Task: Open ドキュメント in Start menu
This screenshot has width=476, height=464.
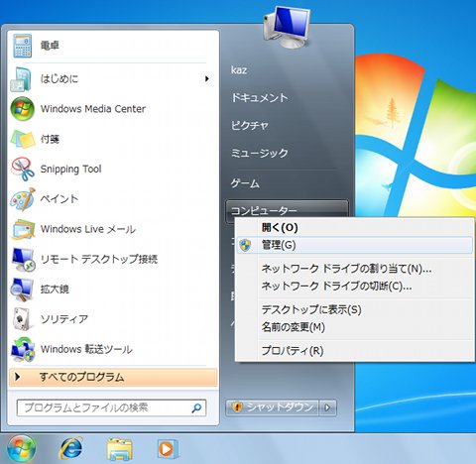Action: click(260, 97)
